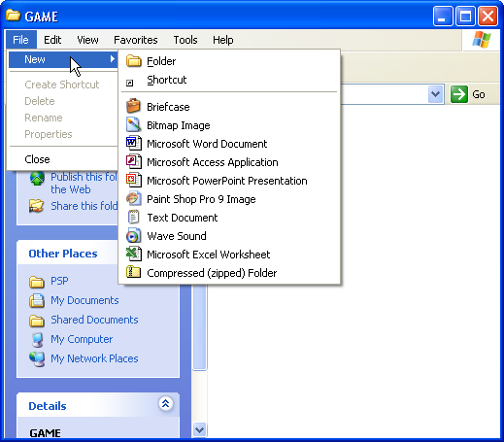Click Share this folder link
504x442 pixels.
84,206
